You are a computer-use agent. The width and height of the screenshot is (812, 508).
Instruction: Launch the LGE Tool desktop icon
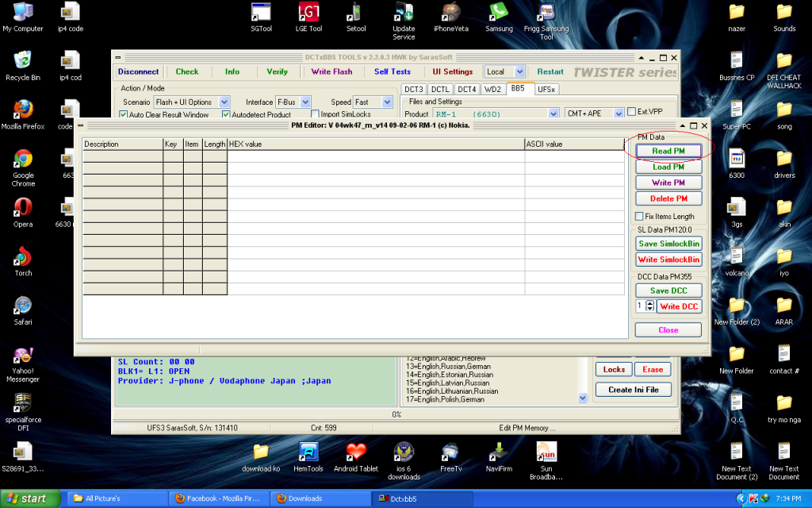tap(309, 13)
